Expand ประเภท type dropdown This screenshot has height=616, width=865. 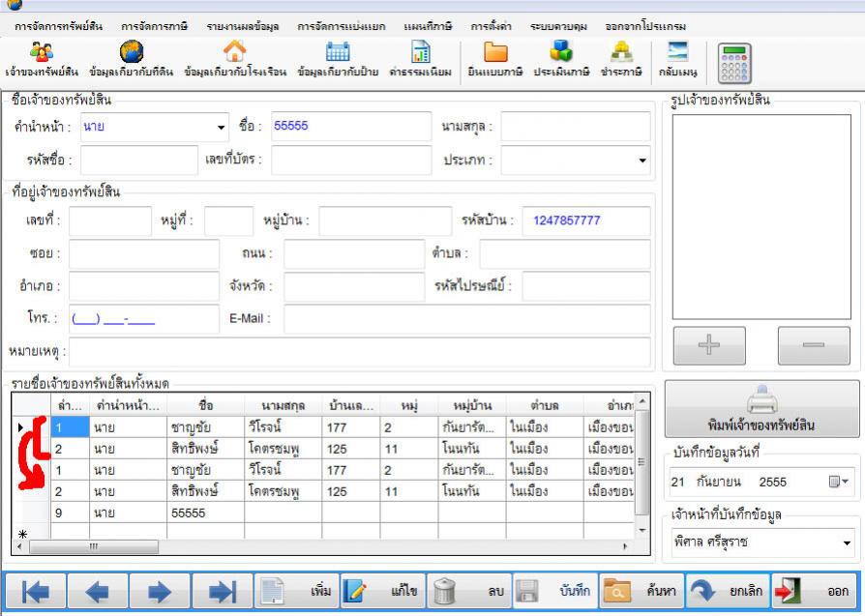642,161
